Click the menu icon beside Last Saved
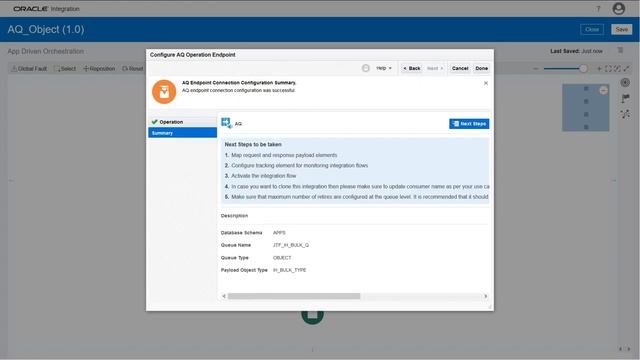This screenshot has width=640, height=360. pyautogui.click(x=620, y=51)
